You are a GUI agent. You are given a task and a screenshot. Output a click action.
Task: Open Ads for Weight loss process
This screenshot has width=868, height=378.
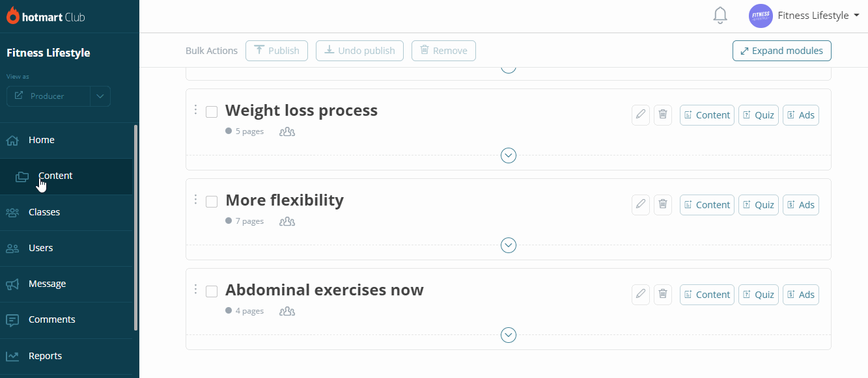click(x=801, y=115)
